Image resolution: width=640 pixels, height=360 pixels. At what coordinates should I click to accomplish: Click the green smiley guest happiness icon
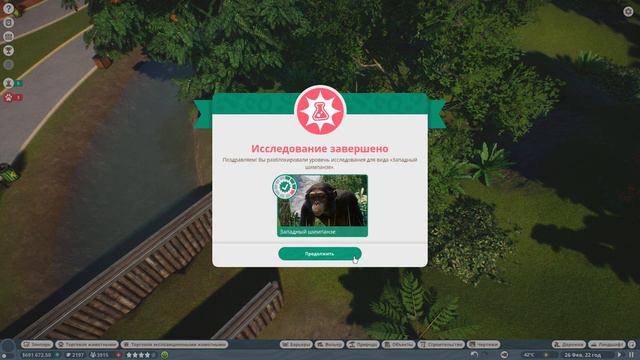tap(164, 355)
